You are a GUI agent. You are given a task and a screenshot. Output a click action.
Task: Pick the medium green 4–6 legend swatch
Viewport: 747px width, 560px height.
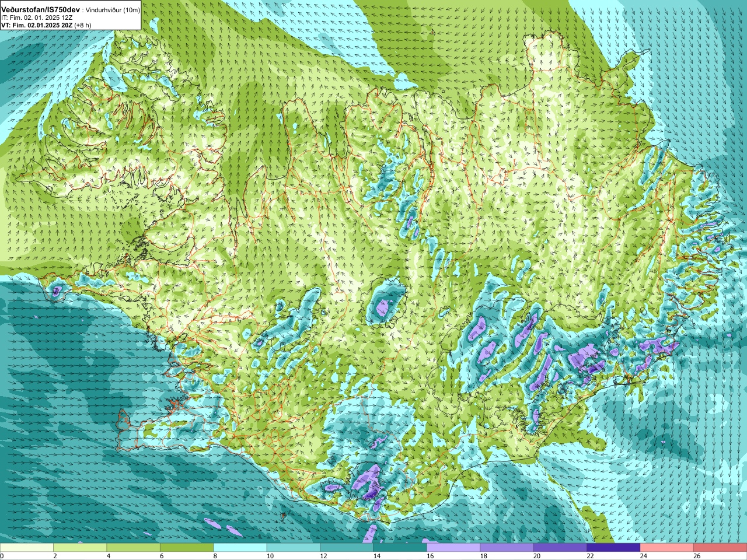coord(134,548)
